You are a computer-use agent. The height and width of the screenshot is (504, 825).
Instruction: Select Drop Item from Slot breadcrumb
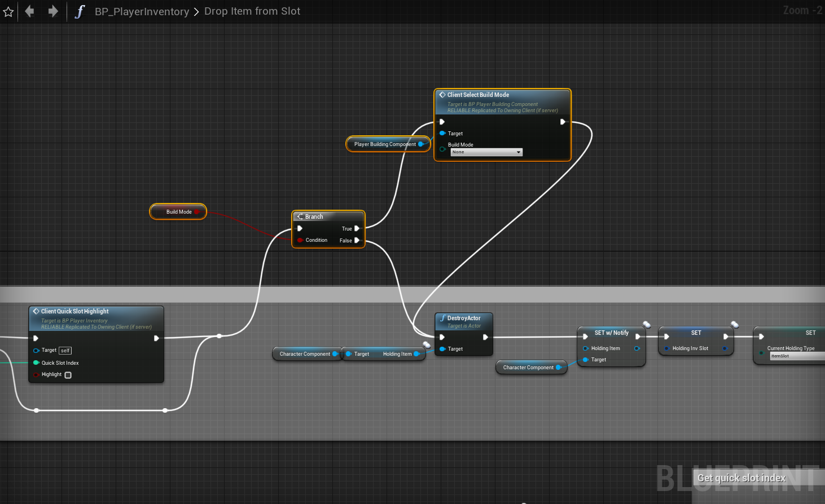pos(252,11)
